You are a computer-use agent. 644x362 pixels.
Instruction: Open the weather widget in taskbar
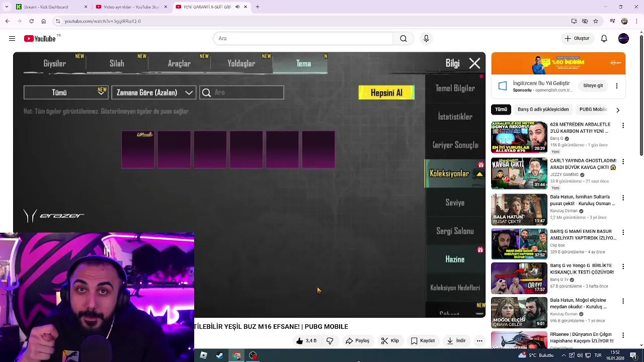click(x=537, y=355)
